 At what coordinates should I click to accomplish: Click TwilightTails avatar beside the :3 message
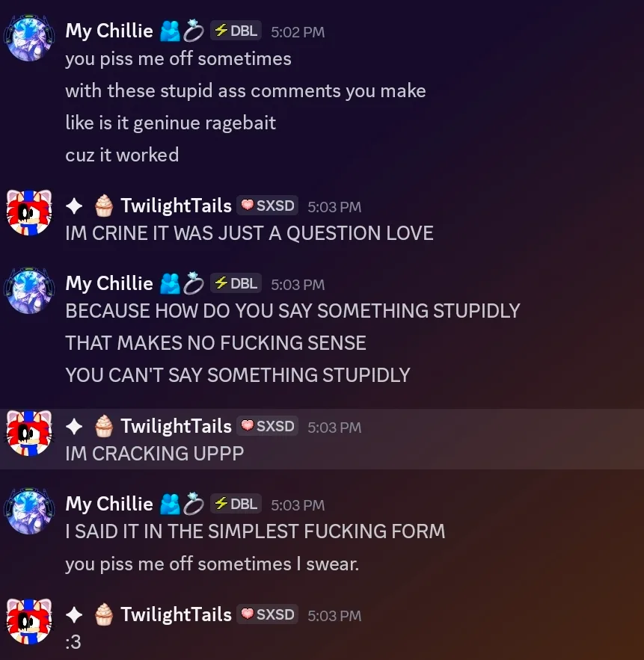tap(29, 621)
